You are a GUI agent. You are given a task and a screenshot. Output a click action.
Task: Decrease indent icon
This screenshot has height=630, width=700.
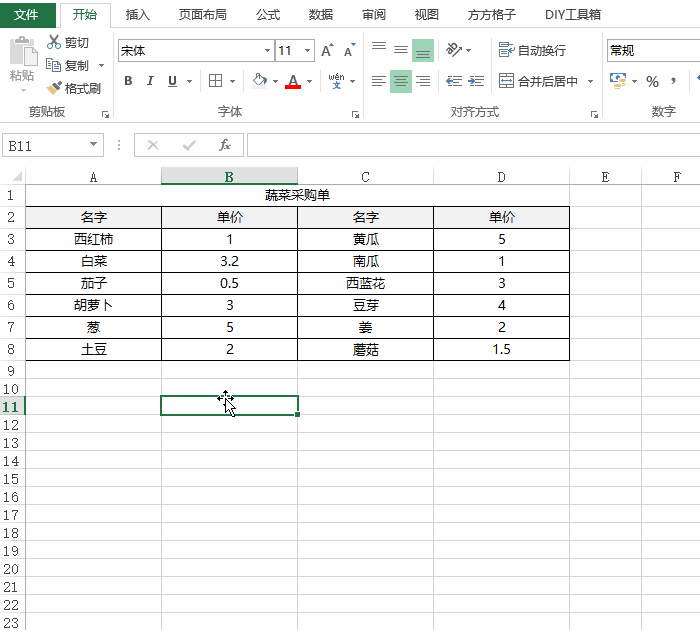pos(454,81)
